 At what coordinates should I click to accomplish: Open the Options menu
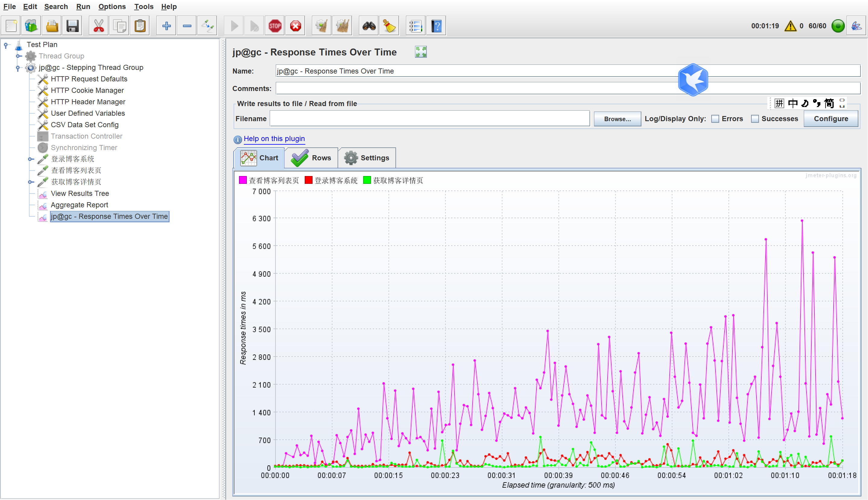[x=112, y=7]
